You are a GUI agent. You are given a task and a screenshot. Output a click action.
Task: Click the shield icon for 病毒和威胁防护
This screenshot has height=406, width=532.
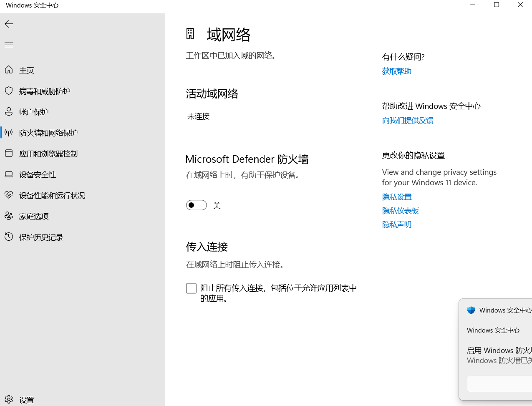[x=9, y=91]
